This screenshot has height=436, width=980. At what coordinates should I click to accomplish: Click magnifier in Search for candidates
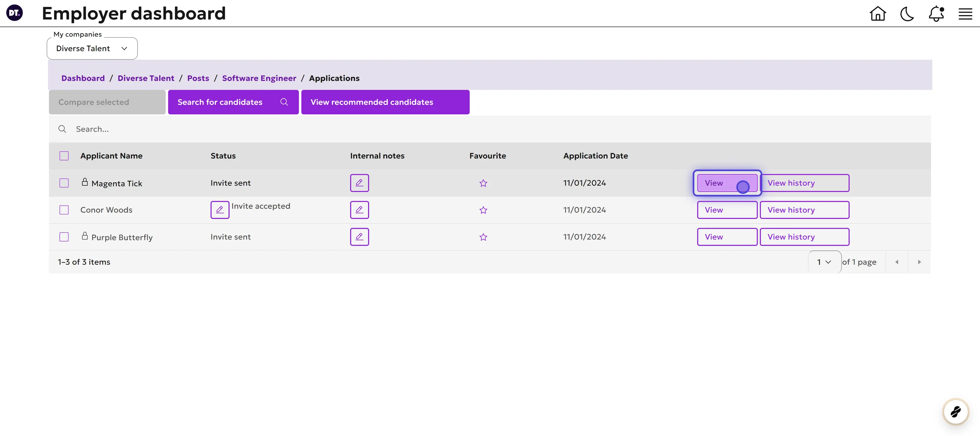284,102
